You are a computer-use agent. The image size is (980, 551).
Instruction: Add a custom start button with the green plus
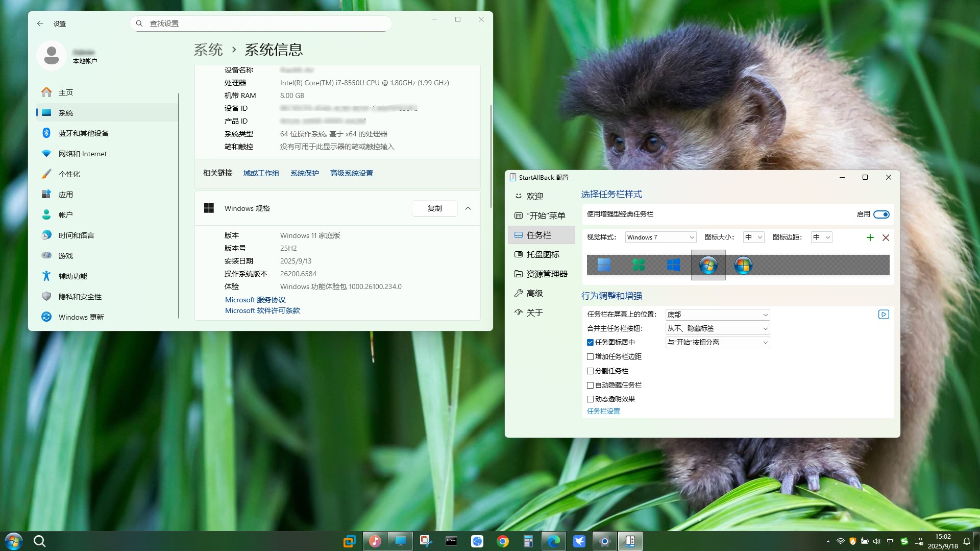coord(870,237)
